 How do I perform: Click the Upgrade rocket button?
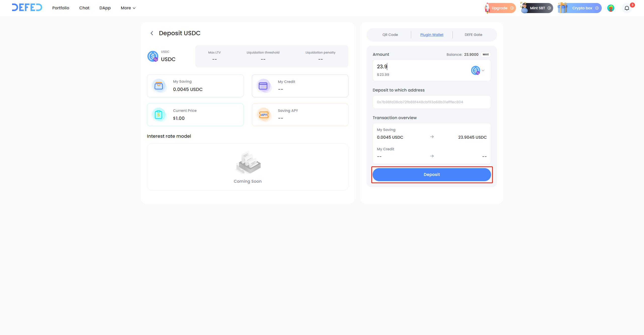coord(500,8)
